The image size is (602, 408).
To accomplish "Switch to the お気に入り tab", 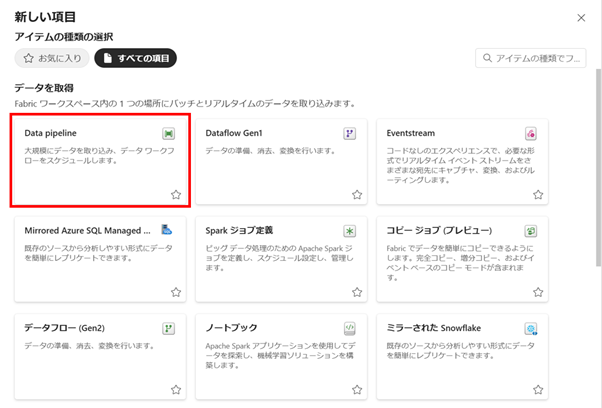I will tap(50, 58).
